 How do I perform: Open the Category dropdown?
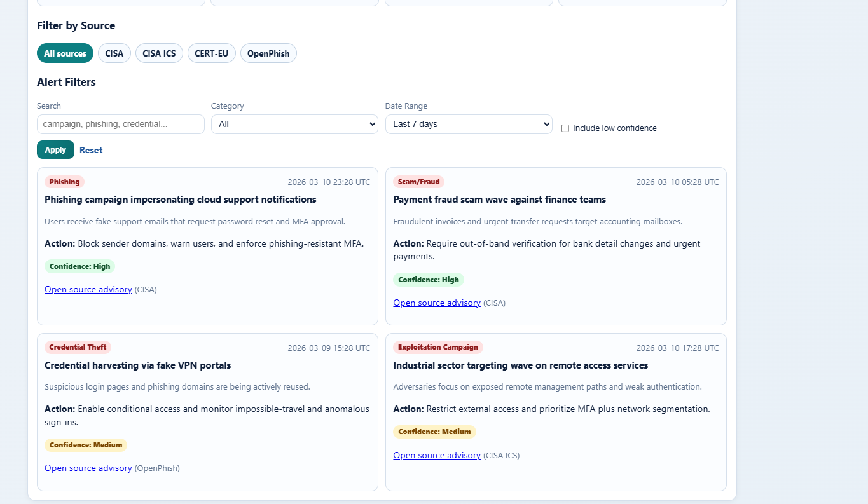[294, 124]
